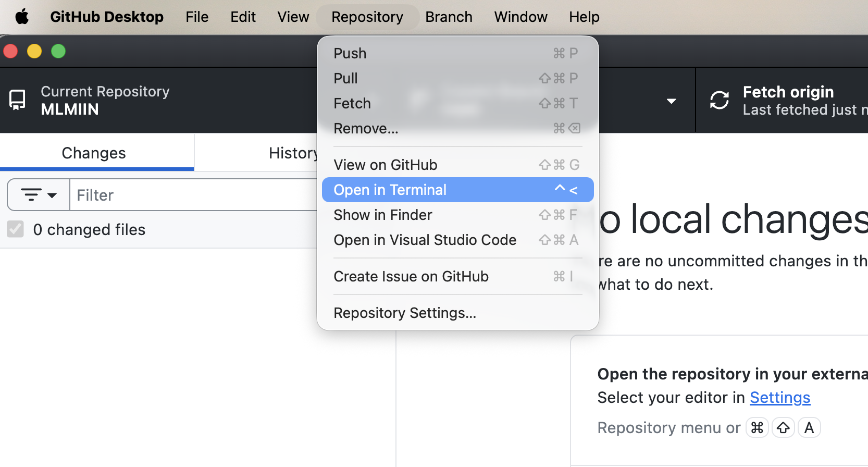Expand the current branch dropdown arrow
Screen dimensions: 868x467
point(672,101)
